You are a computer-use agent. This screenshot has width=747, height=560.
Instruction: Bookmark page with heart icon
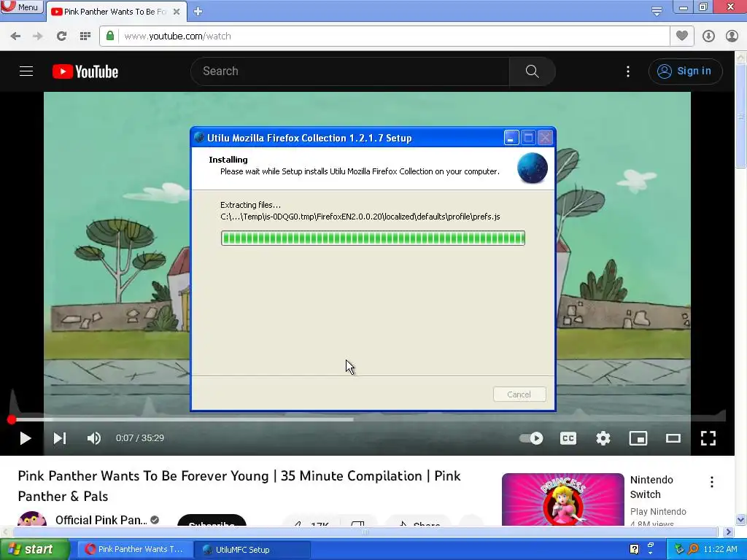pos(682,36)
